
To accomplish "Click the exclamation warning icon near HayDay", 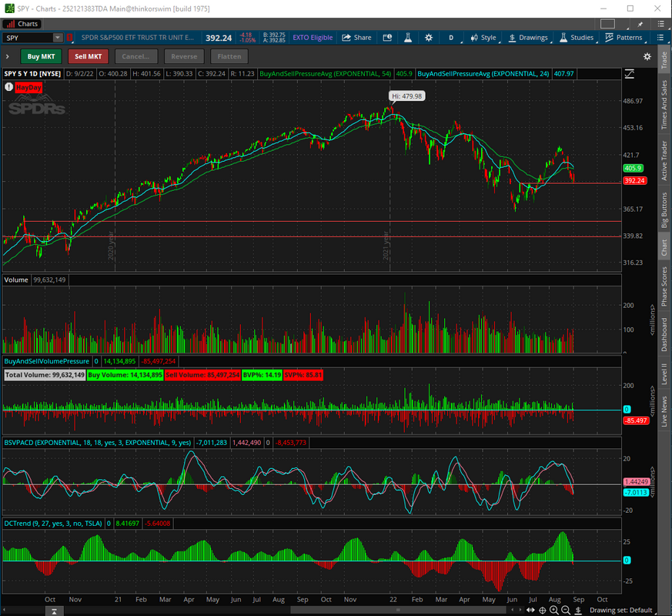I will (8, 87).
